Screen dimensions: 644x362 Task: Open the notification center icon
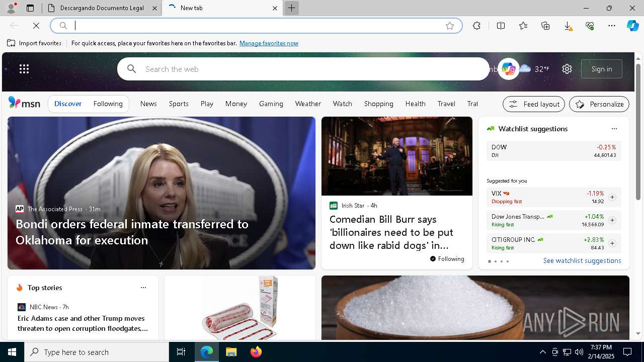click(627, 352)
